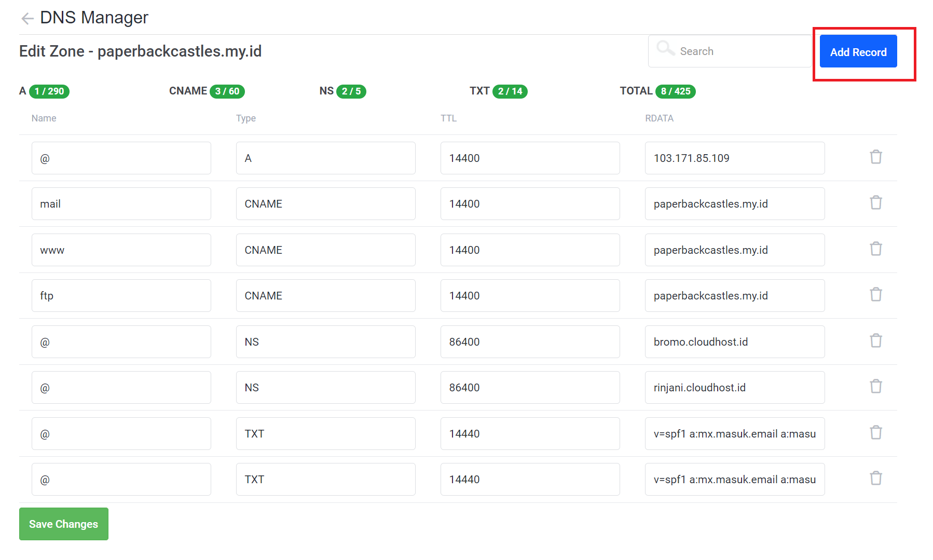Click the back arrow beside DNS Manager
933x560 pixels.
tap(26, 18)
